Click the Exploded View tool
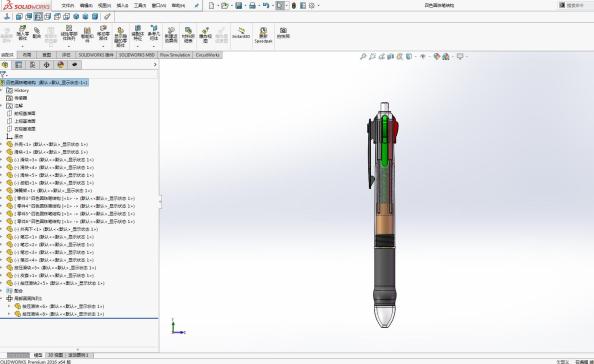This screenshot has height=364, width=594. 205,35
